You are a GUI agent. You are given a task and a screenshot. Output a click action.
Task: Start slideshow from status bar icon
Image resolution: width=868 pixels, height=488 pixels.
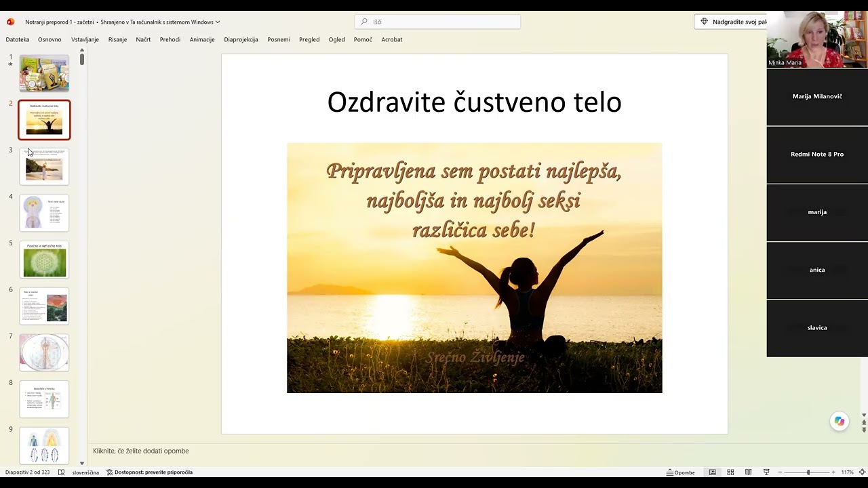click(x=766, y=472)
